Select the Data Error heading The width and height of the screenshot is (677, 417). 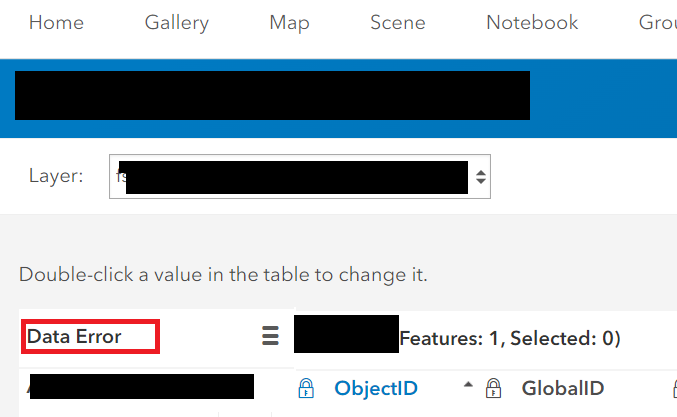[x=75, y=337]
